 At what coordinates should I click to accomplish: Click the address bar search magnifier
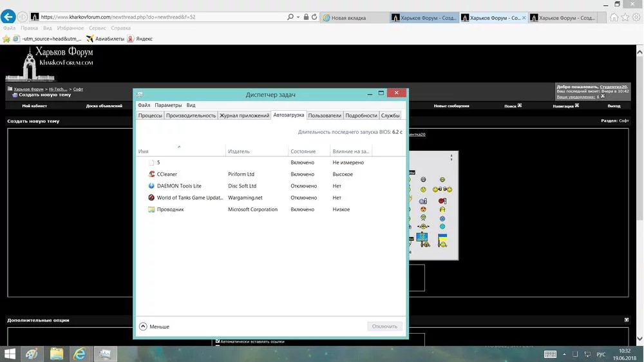click(x=290, y=17)
